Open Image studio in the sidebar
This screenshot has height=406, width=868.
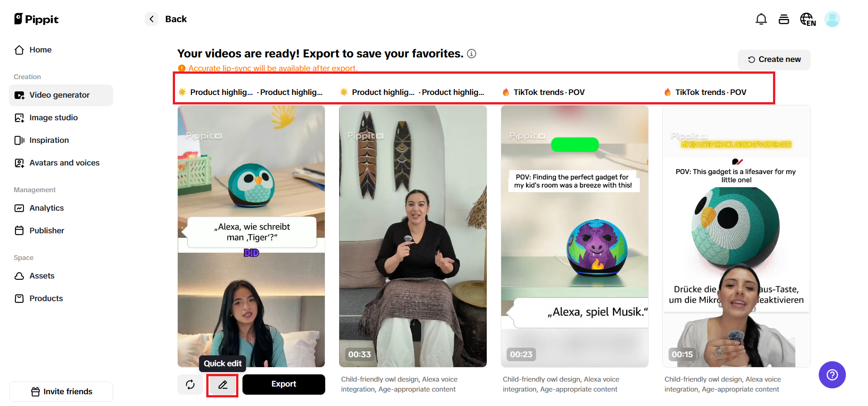click(61, 118)
